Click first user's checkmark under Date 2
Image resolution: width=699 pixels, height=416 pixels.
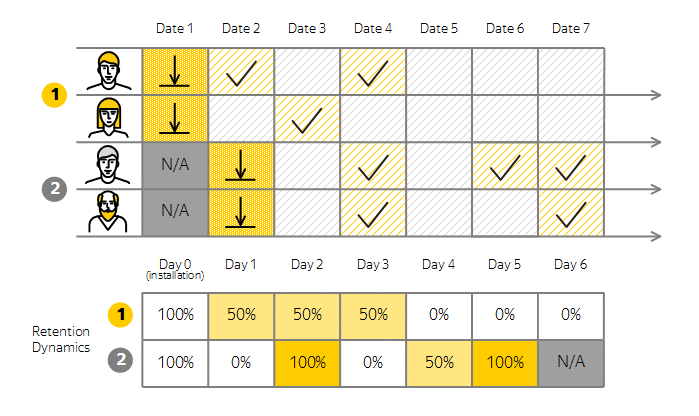pos(241,73)
